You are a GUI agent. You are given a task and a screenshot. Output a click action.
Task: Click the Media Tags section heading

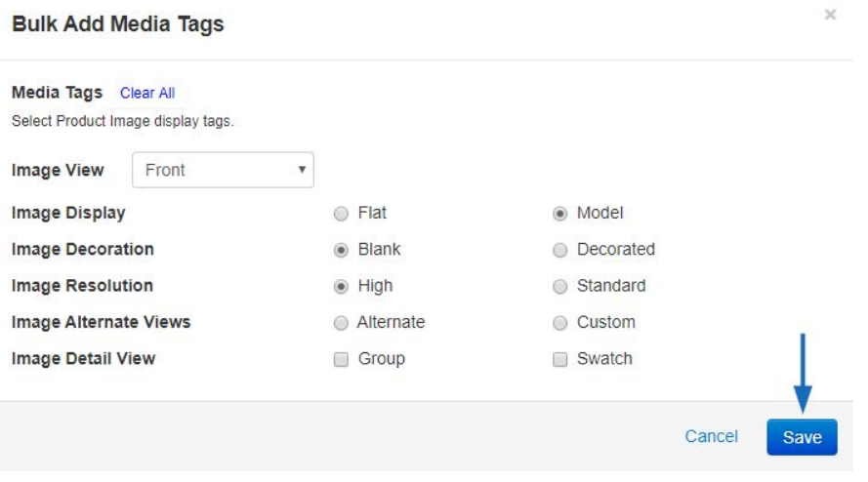click(x=57, y=93)
